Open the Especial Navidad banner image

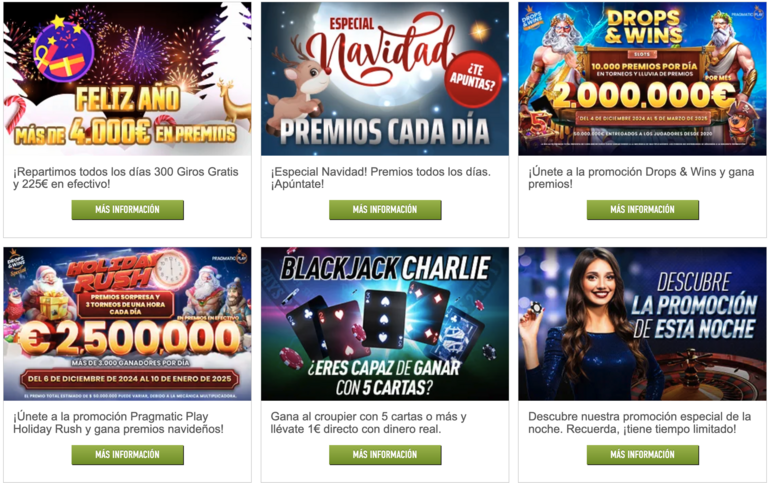(385, 79)
